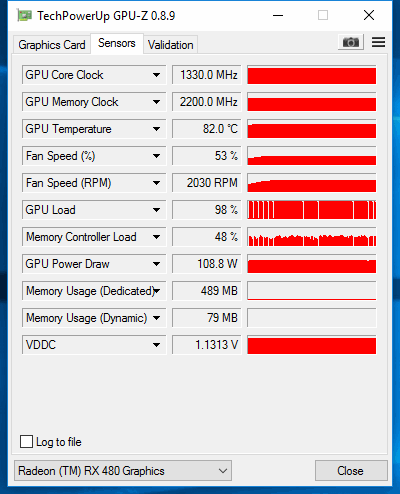Screen dimensions: 400x494
Task: Click the GPU Power Draw value field
Action: (x=207, y=264)
